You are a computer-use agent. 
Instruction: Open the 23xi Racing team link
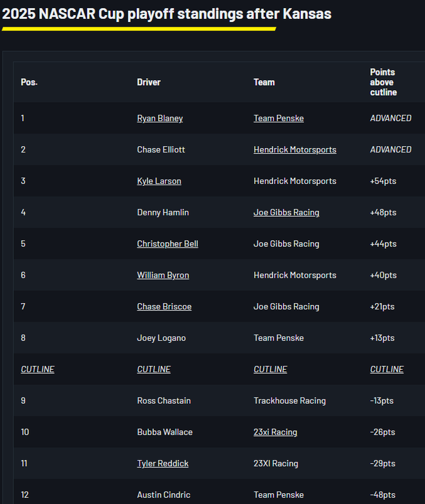[276, 432]
